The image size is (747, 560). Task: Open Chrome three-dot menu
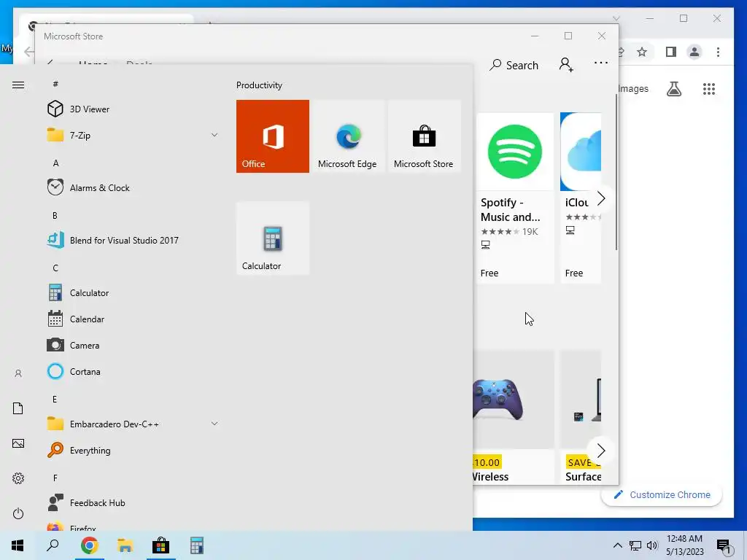(718, 52)
